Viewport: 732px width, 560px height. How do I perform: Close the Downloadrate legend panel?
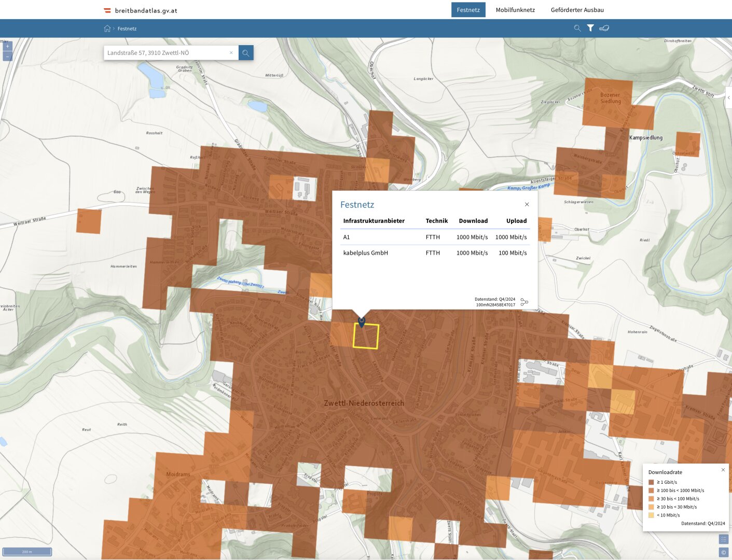coord(723,470)
